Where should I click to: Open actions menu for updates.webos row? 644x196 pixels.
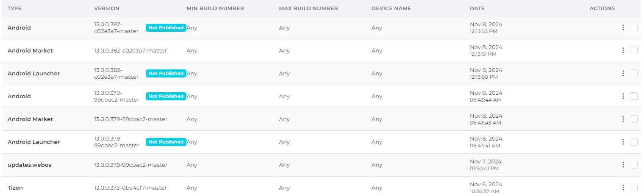coord(623,165)
